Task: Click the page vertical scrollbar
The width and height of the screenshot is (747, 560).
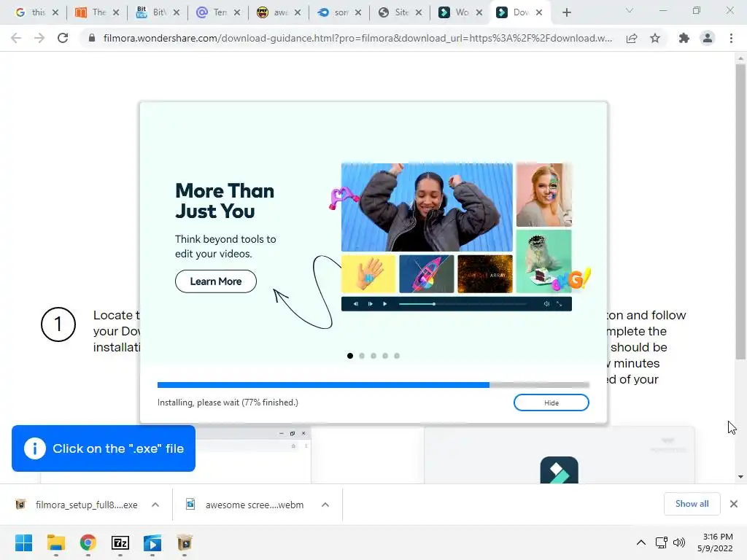Action: point(740,211)
